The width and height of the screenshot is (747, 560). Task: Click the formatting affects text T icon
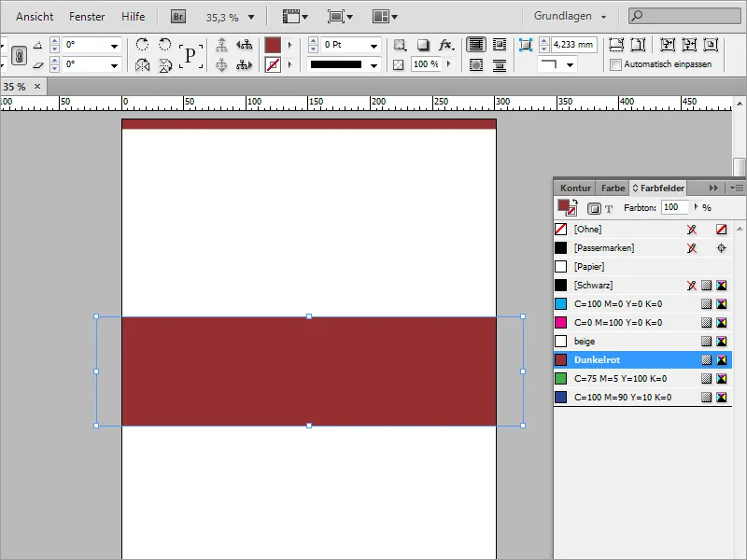coord(609,208)
